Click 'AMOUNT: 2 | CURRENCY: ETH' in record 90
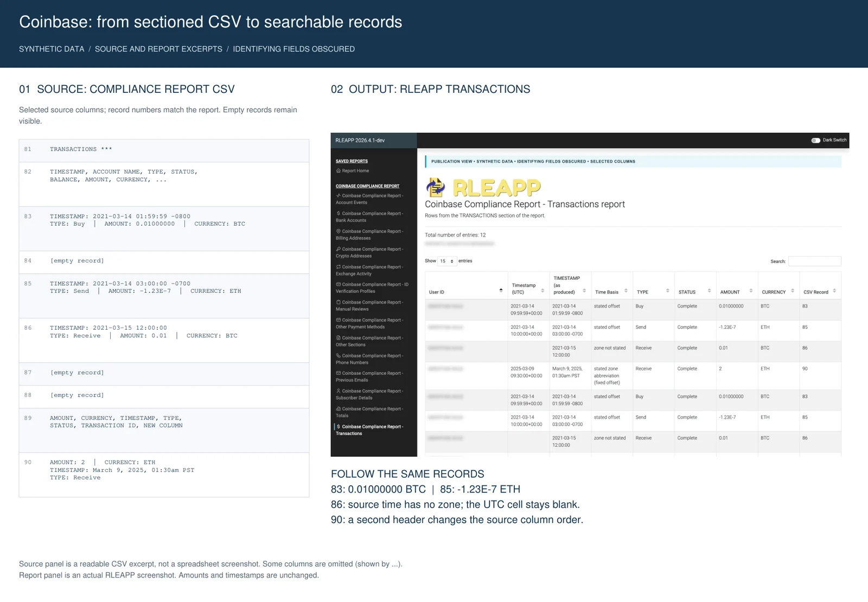 coord(103,463)
